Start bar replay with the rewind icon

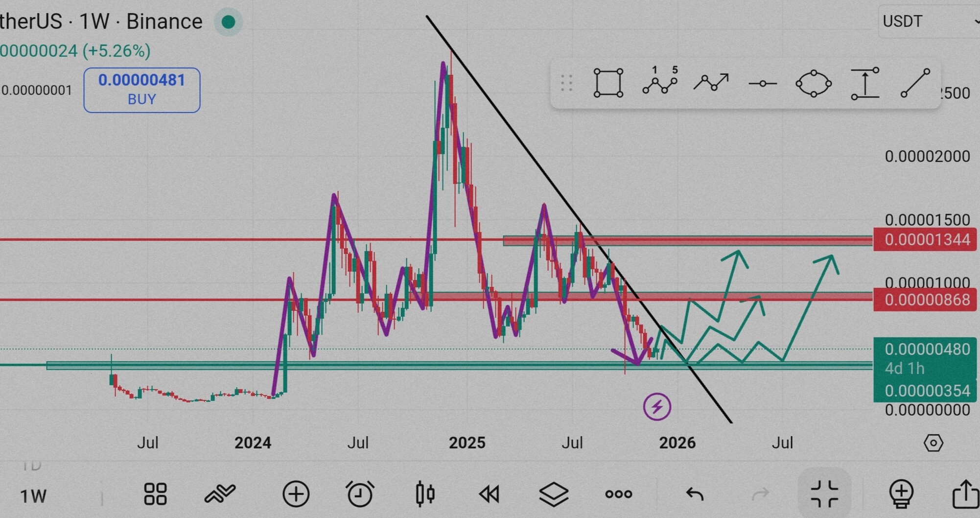(489, 494)
